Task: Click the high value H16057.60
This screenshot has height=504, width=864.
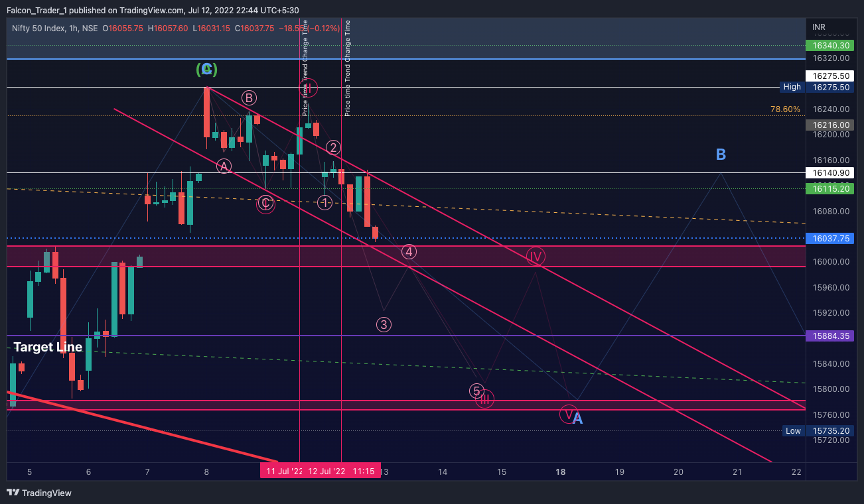Action: click(167, 28)
